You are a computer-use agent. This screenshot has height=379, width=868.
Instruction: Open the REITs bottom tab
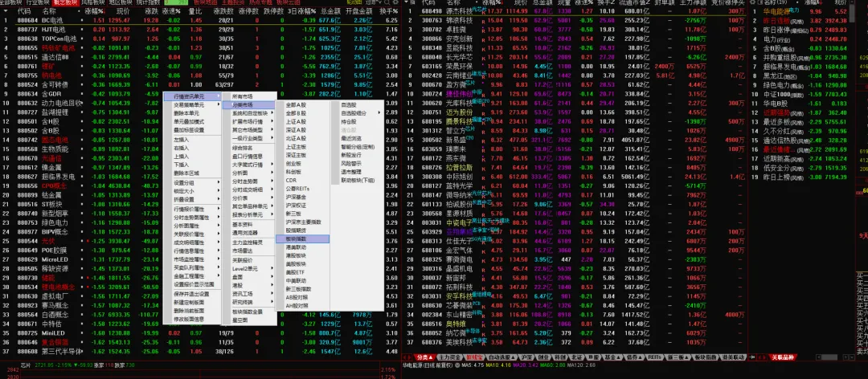point(653,357)
